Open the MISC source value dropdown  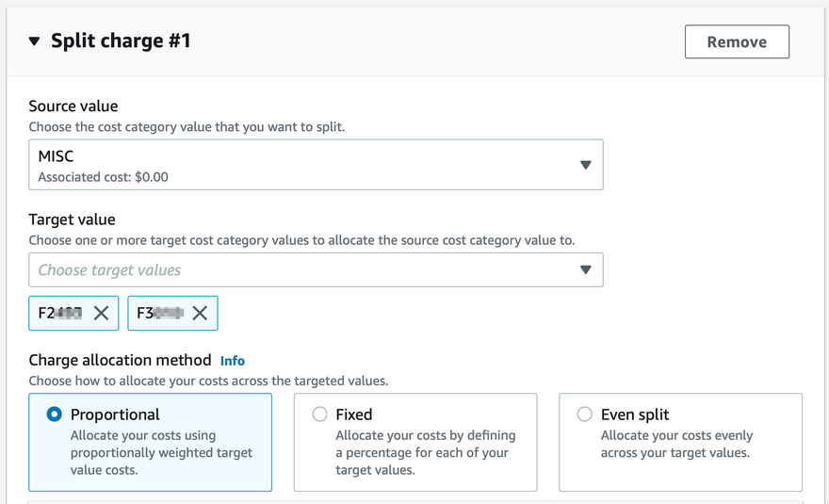[301, 165]
